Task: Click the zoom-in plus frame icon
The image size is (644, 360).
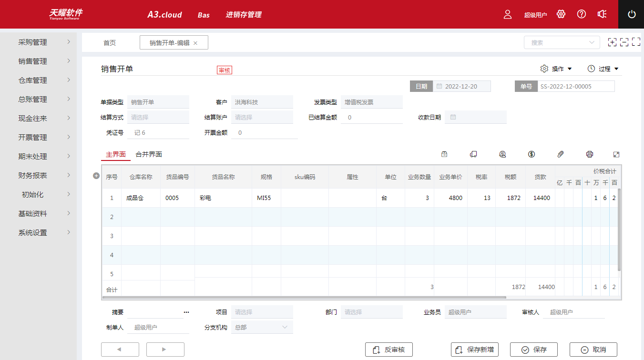Action: pyautogui.click(x=613, y=42)
